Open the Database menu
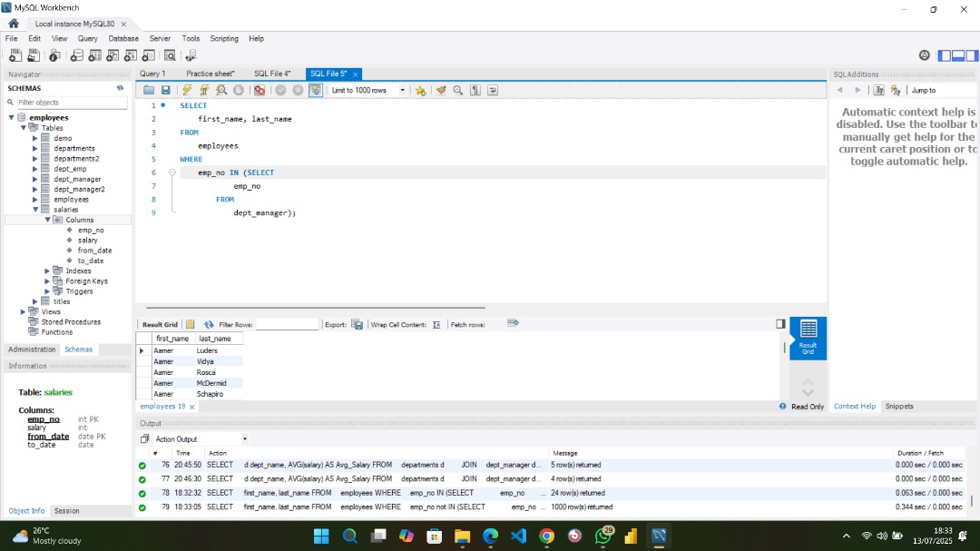Viewport: 980px width, 551px height. tap(122, 38)
